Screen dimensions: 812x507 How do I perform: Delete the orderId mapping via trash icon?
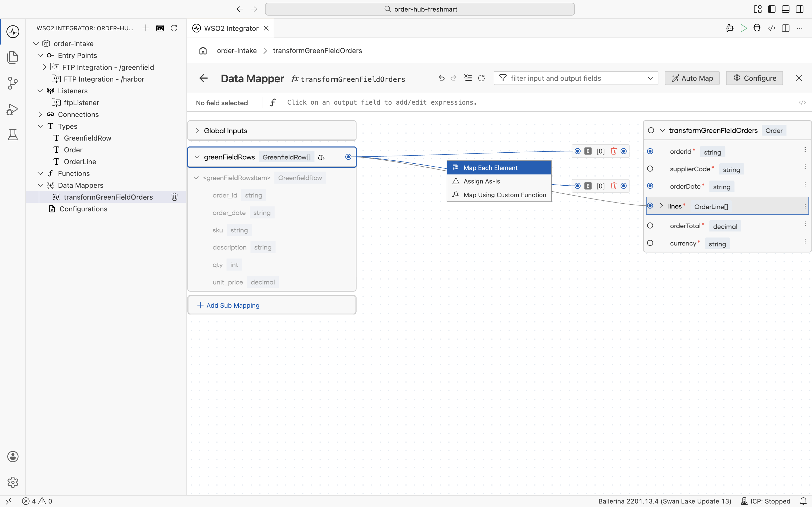click(x=614, y=151)
